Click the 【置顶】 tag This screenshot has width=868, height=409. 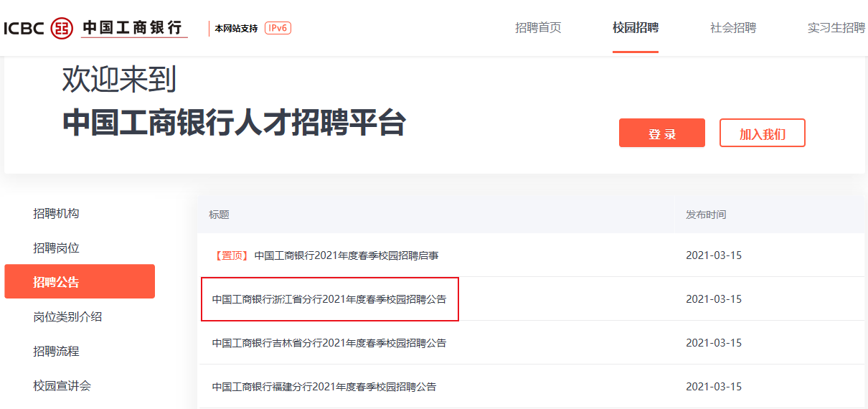(231, 255)
